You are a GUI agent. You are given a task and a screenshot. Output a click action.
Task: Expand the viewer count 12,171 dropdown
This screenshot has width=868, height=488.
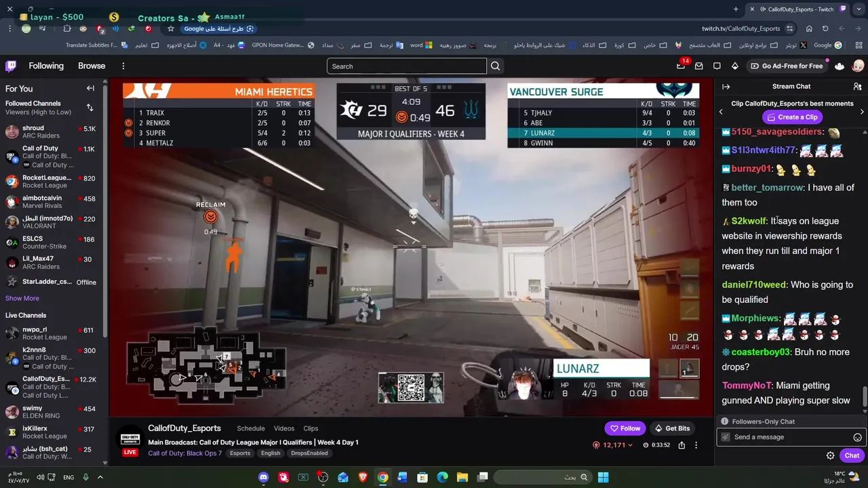[x=612, y=445]
